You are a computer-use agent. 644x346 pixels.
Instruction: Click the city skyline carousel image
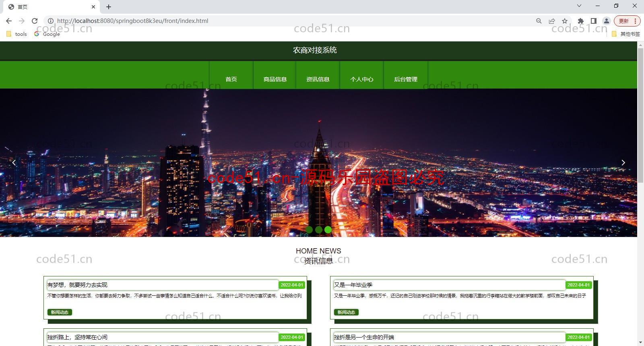[318, 163]
